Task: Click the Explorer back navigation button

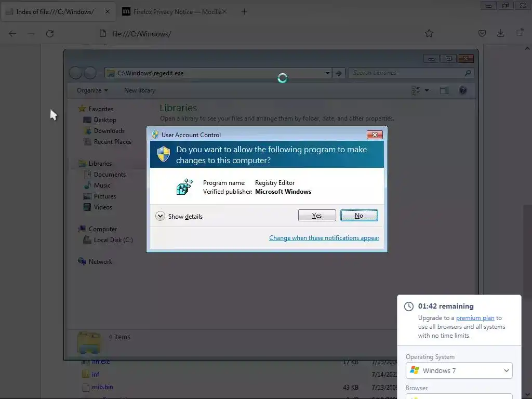Action: pos(75,73)
